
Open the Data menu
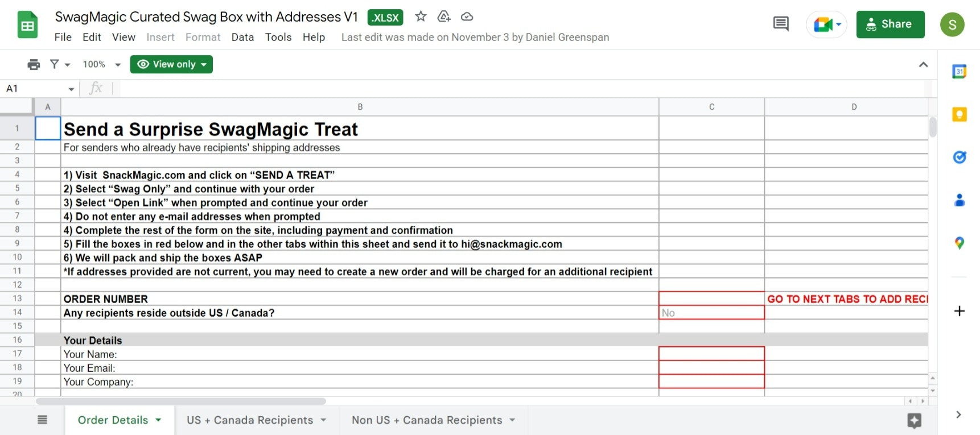(242, 37)
